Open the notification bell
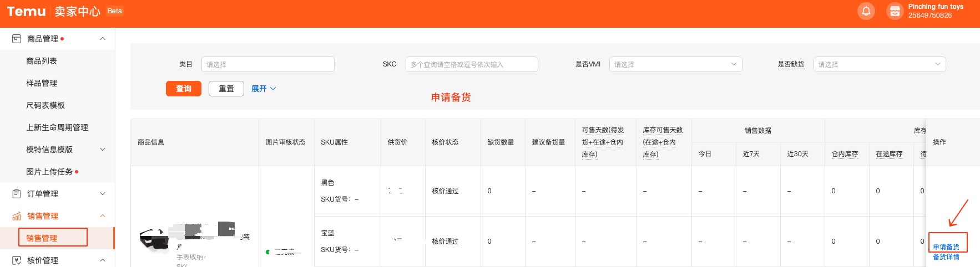 pos(866,11)
